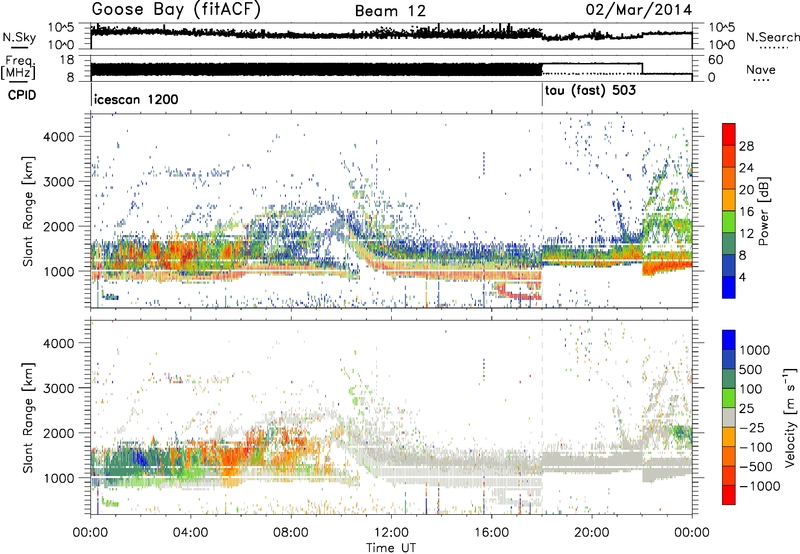Click the '60' tick on the Nave axis
The image size is (800, 554).
[x=716, y=60]
